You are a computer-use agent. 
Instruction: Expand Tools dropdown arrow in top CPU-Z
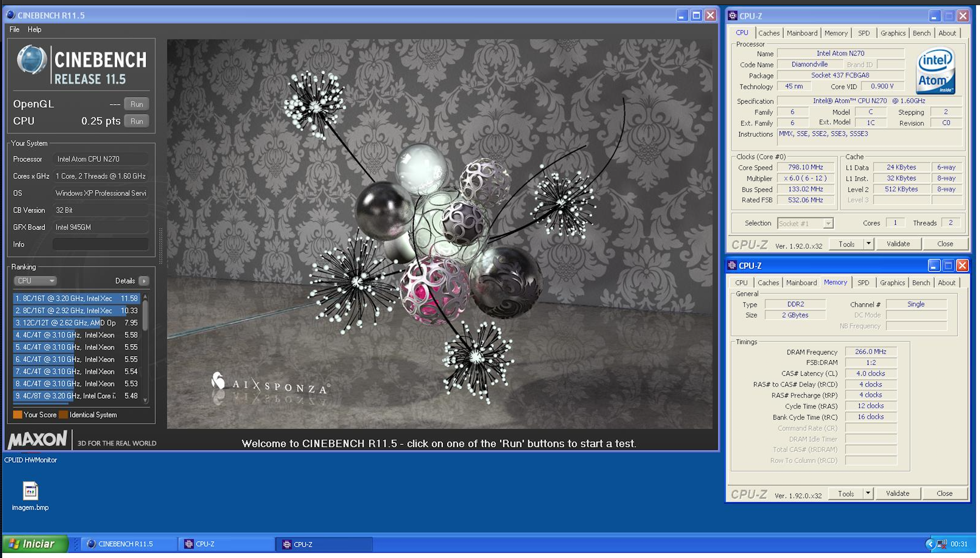[869, 244]
